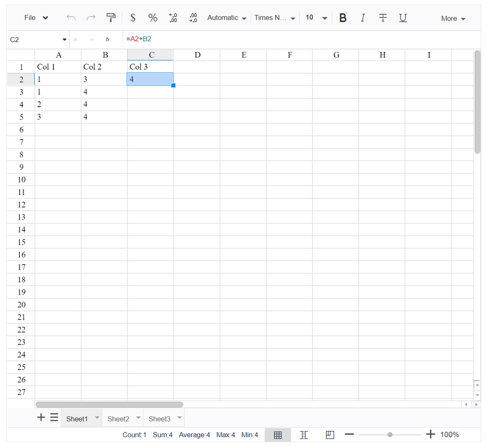Select column F header

(290, 55)
